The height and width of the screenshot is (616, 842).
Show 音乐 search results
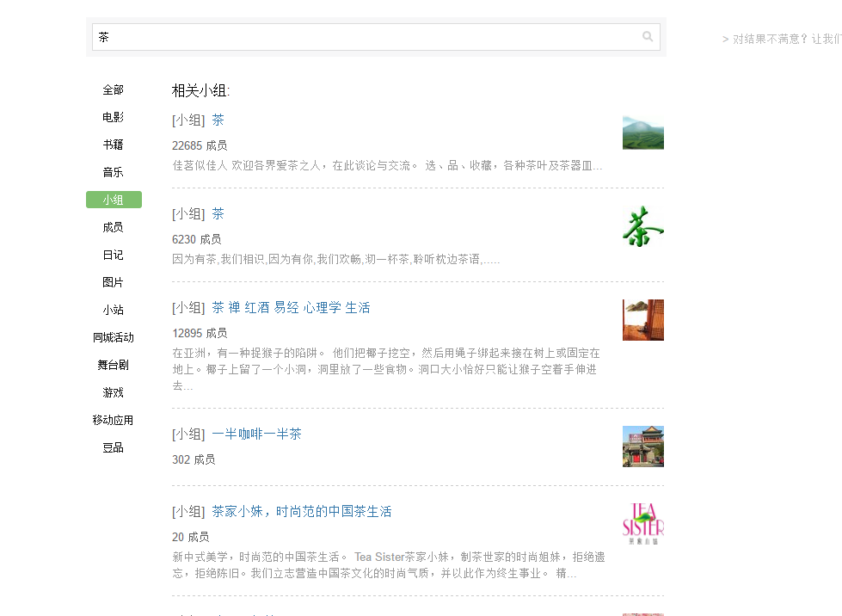(113, 172)
